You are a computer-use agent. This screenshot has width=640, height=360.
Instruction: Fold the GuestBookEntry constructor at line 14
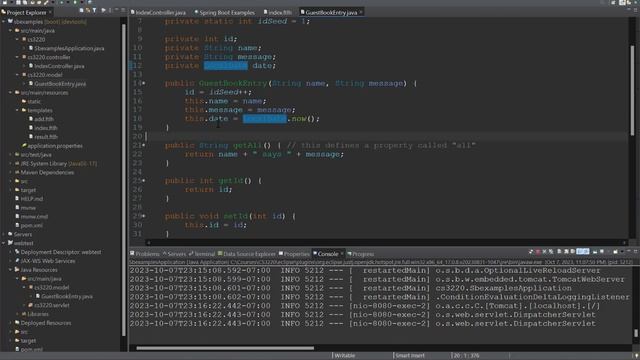click(144, 83)
